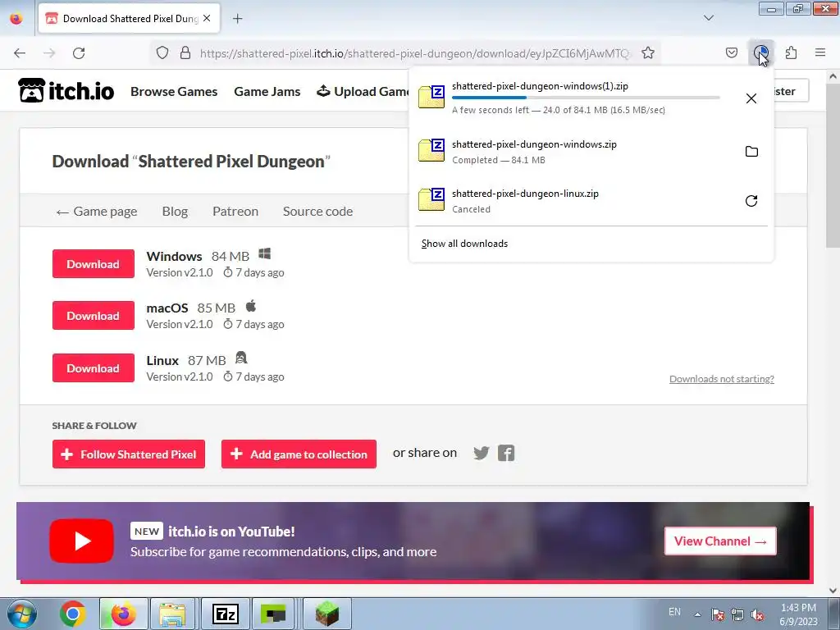Click the Action Center flag tray icon
Screen dimensions: 840x630
coord(717,614)
